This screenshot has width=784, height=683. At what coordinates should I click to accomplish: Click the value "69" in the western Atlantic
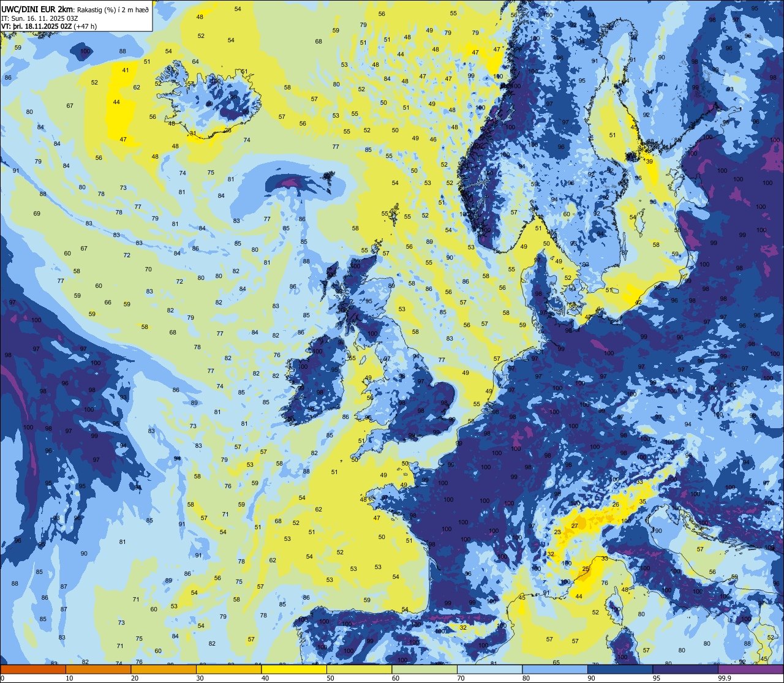37,214
